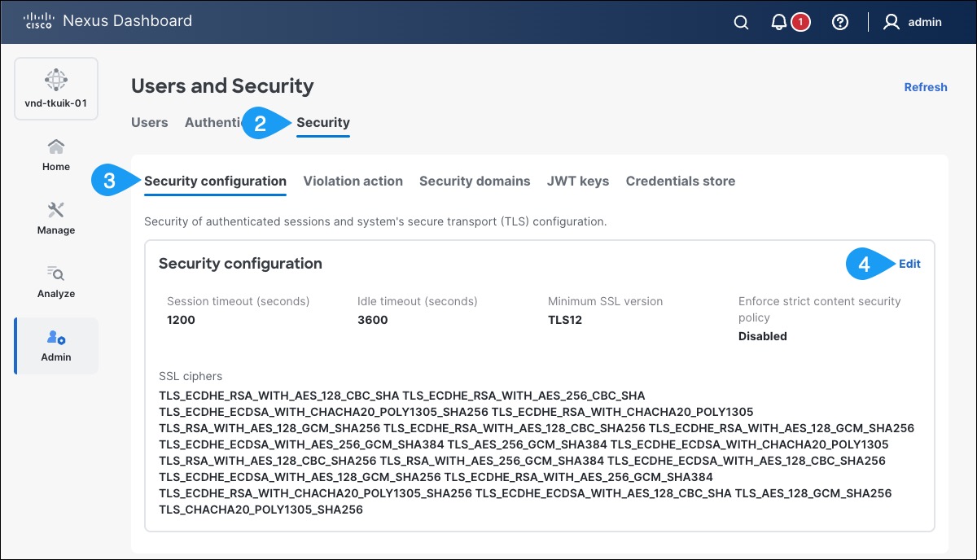Viewport: 977px width, 560px height.
Task: Select the Security tab
Action: (323, 122)
